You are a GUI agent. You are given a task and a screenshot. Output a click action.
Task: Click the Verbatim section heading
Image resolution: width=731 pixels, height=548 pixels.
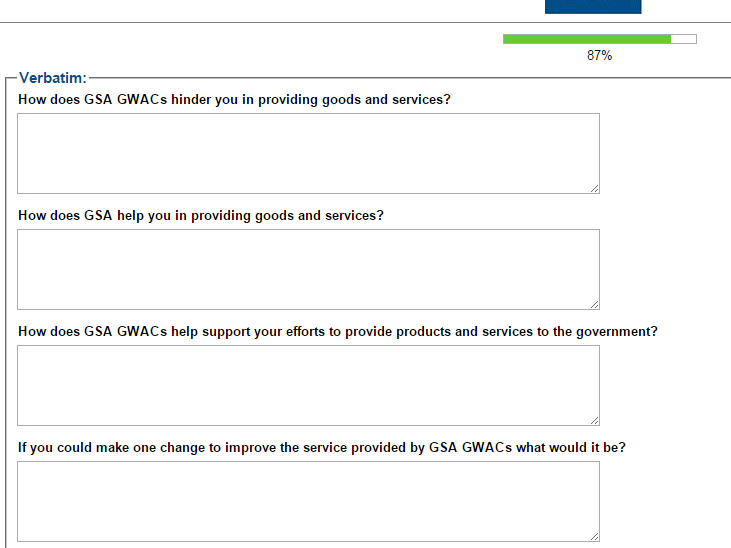coord(52,78)
